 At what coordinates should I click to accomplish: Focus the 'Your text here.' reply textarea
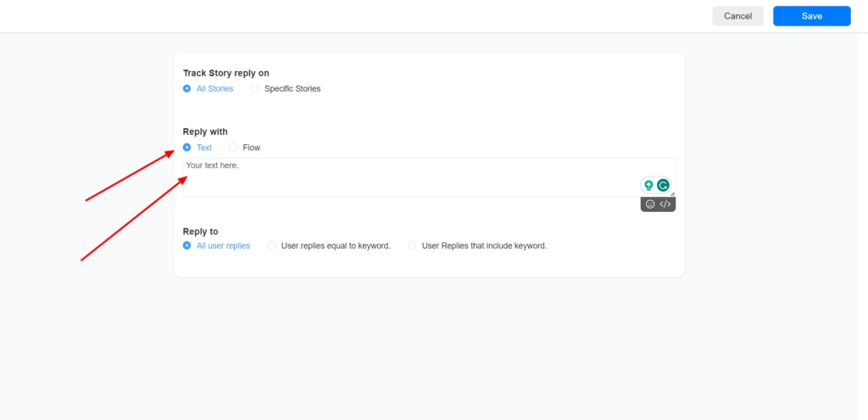(407, 176)
